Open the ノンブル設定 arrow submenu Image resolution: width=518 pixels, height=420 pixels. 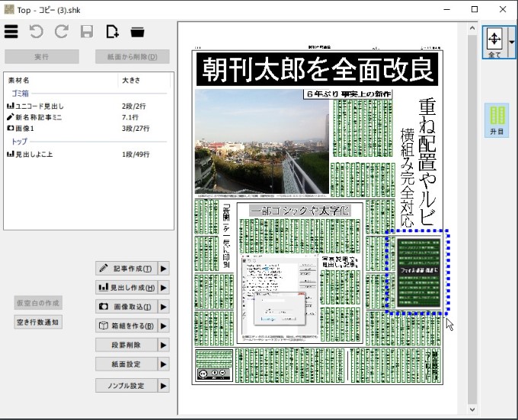coord(164,386)
